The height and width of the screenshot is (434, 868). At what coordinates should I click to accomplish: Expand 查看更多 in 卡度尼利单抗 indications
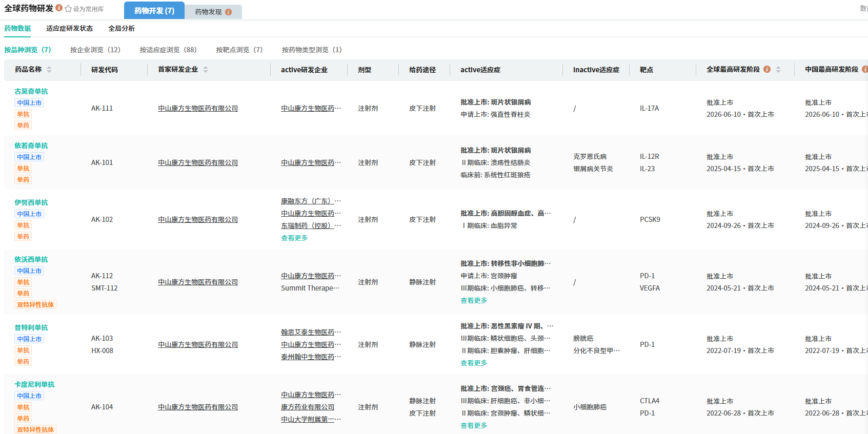[x=474, y=425]
